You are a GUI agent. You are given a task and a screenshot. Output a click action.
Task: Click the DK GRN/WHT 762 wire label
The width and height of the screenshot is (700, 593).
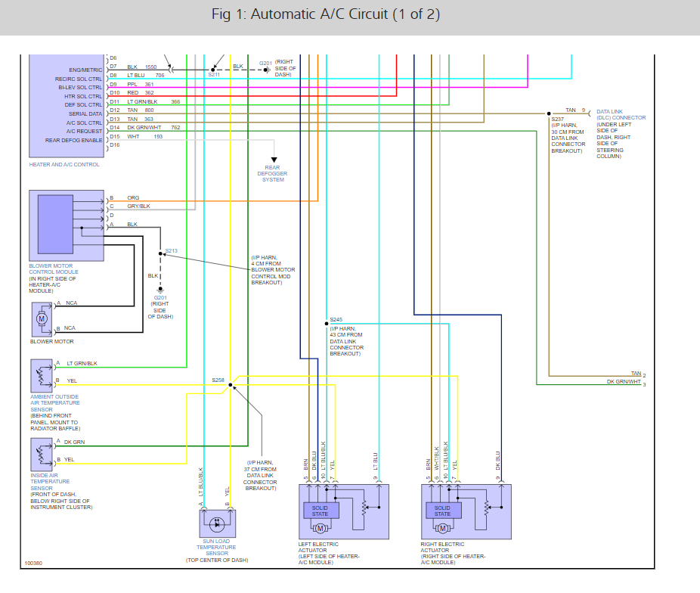pos(153,127)
